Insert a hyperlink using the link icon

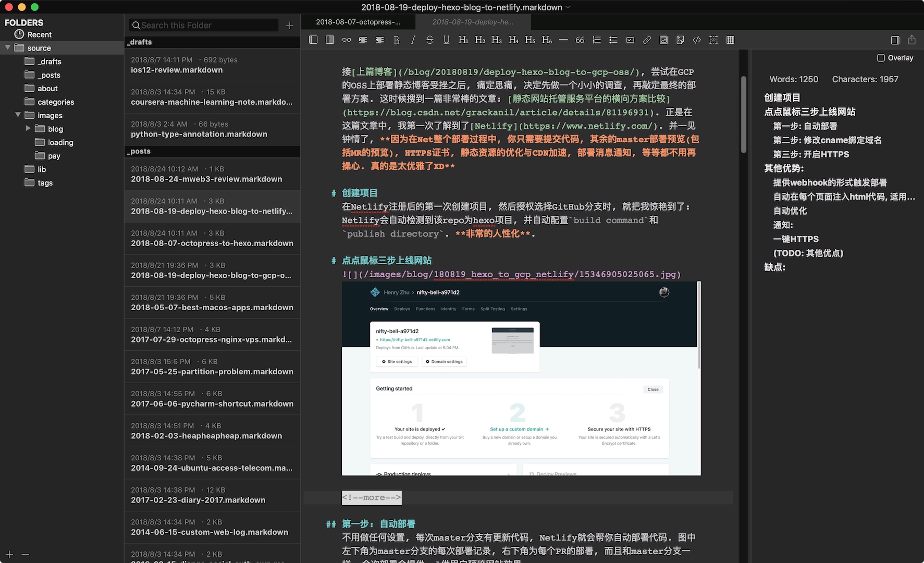coord(647,40)
